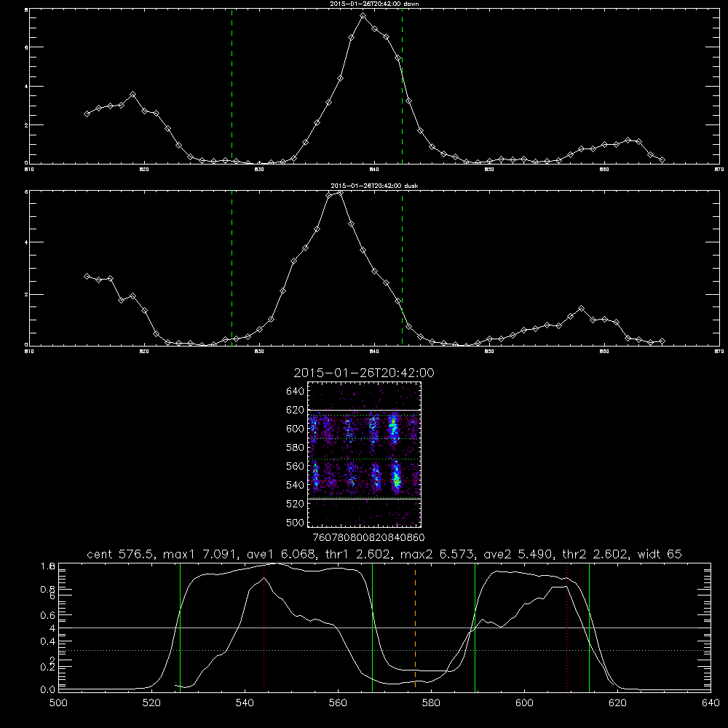Click the '580' x-axis label of the bottom plot
The width and height of the screenshot is (728, 728).
tap(431, 703)
